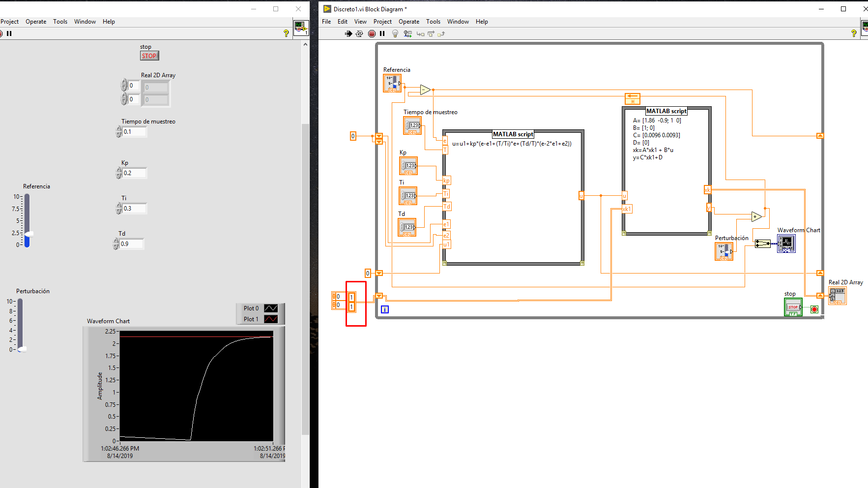Step Out of the current node

441,33
